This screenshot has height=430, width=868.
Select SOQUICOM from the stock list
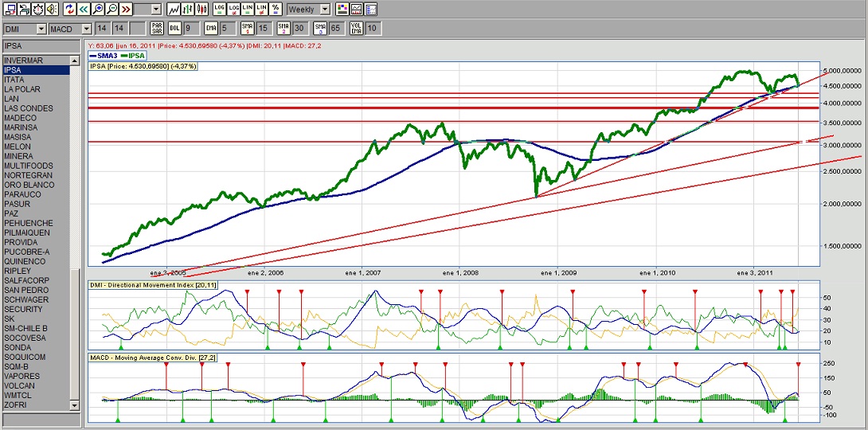(25, 357)
